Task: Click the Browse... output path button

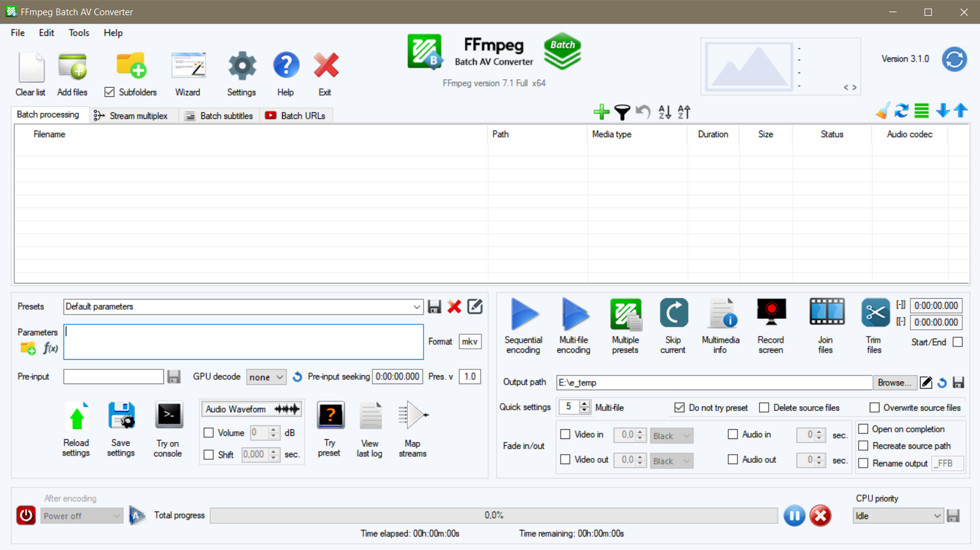Action: pos(895,383)
